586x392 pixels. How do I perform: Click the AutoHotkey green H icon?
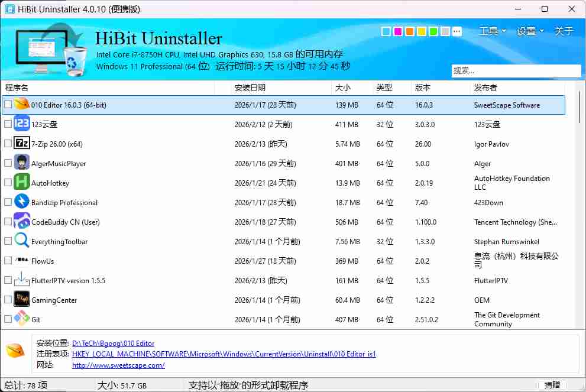point(22,183)
